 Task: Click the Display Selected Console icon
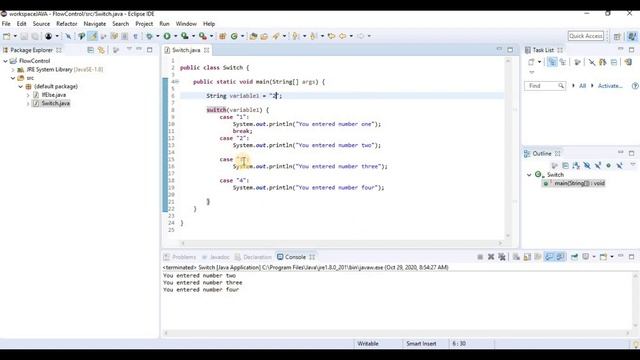586,257
